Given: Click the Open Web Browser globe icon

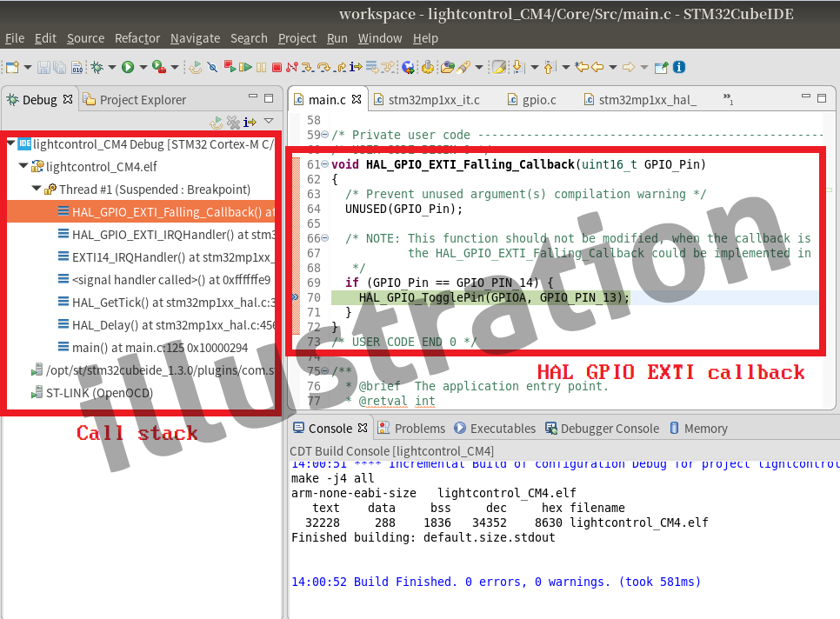Looking at the screenshot, I should (x=408, y=67).
